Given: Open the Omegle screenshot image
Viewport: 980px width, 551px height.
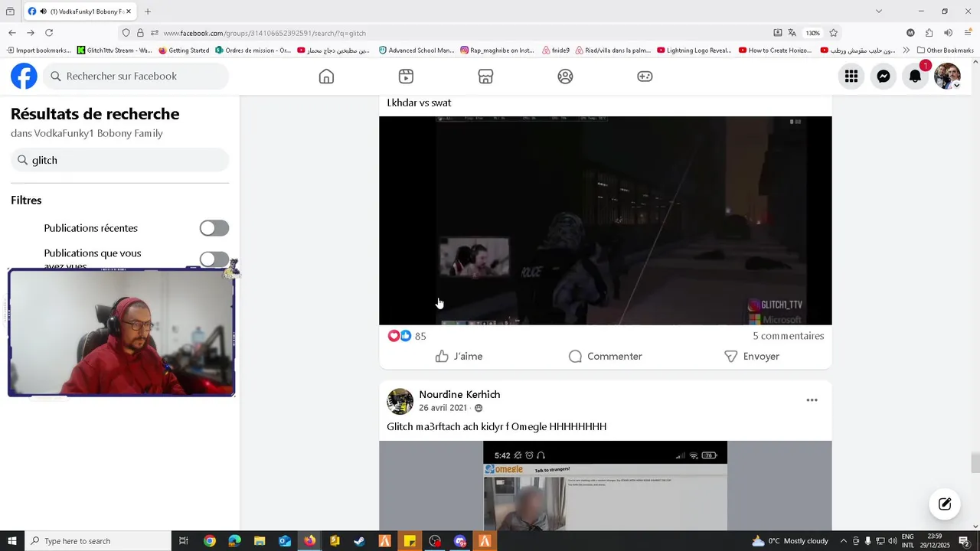Looking at the screenshot, I should pos(605,486).
